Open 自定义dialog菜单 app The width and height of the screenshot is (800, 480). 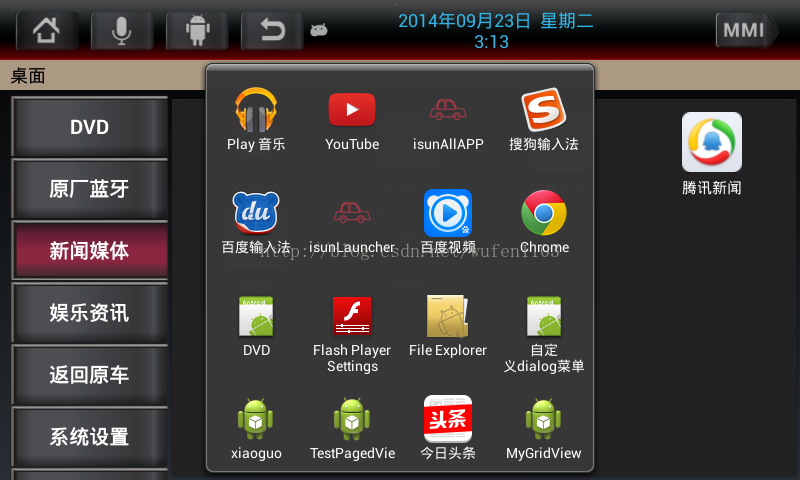tap(544, 334)
